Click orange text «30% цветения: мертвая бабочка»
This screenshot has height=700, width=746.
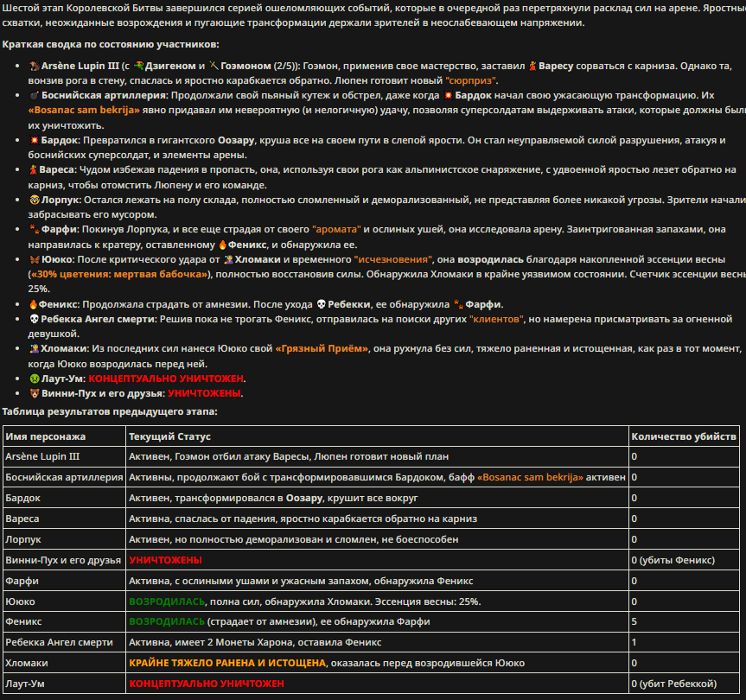(x=118, y=275)
